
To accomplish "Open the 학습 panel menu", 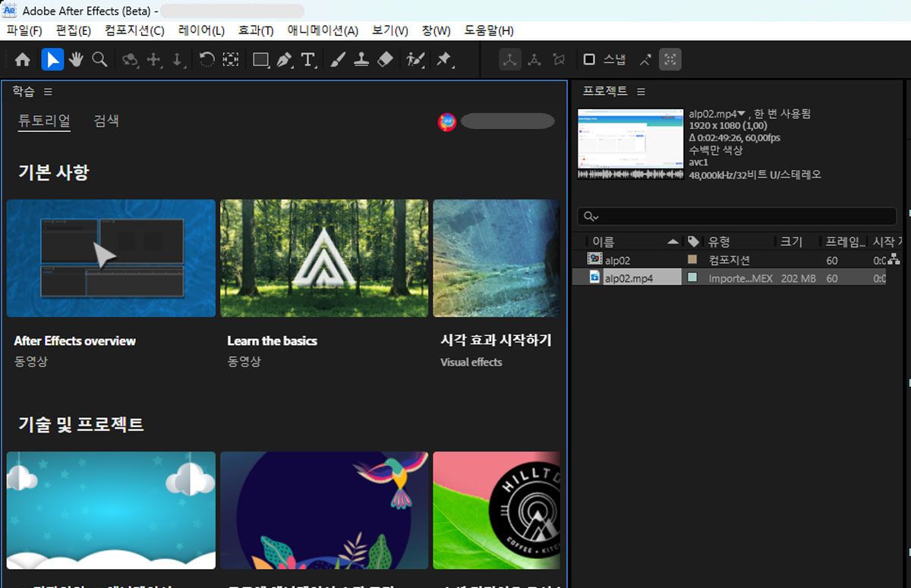I will click(x=48, y=91).
